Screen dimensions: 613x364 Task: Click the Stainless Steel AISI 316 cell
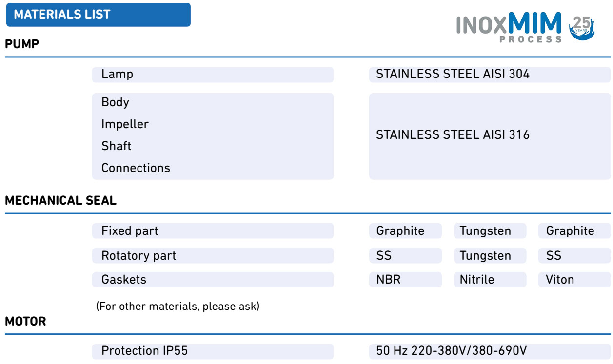[489, 135]
